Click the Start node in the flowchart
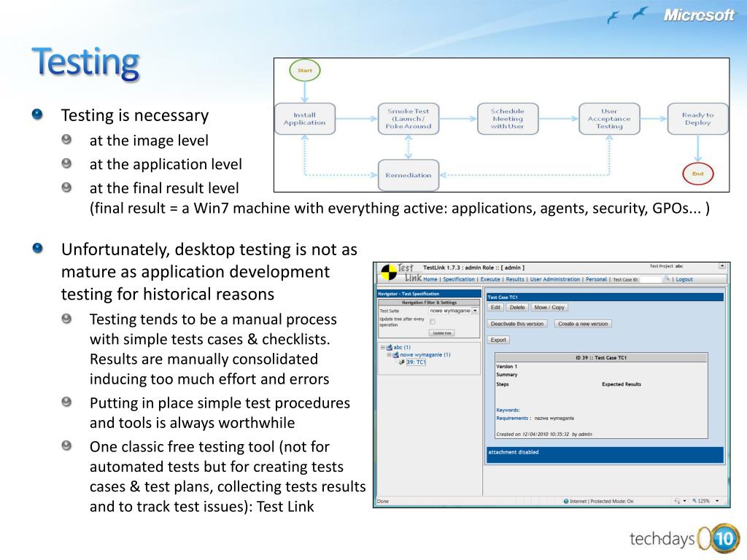Viewport: 747px width, 560px height. click(x=305, y=71)
